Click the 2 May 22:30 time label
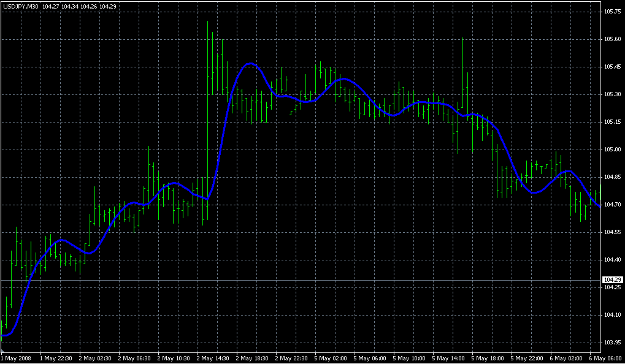Viewport: 625px width, 364px height. [x=292, y=358]
